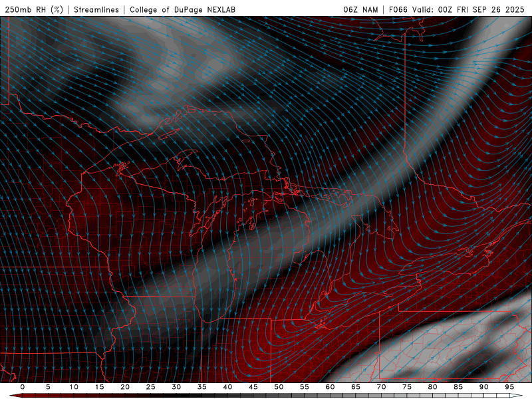Click the colorbar label "45"

(x=253, y=387)
